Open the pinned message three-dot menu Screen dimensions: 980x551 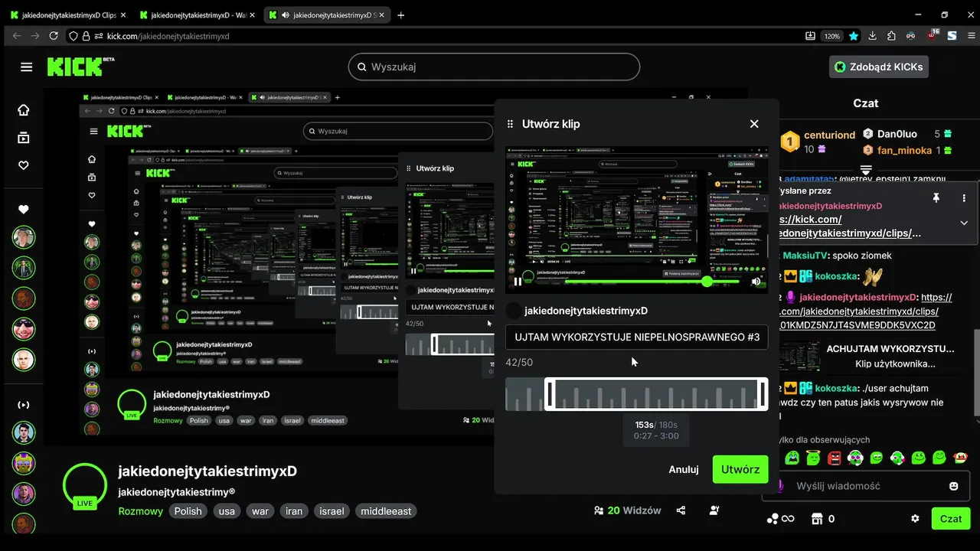964,197
